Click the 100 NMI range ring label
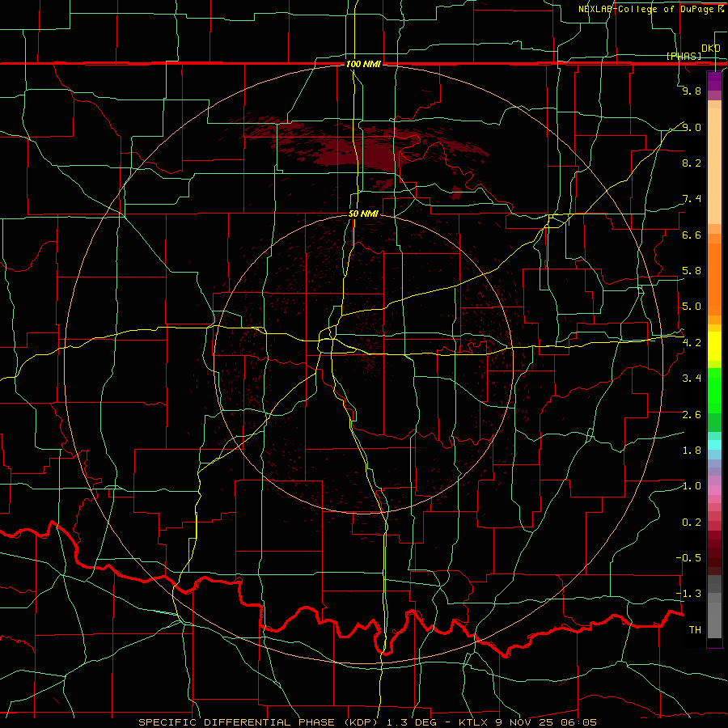 [363, 64]
